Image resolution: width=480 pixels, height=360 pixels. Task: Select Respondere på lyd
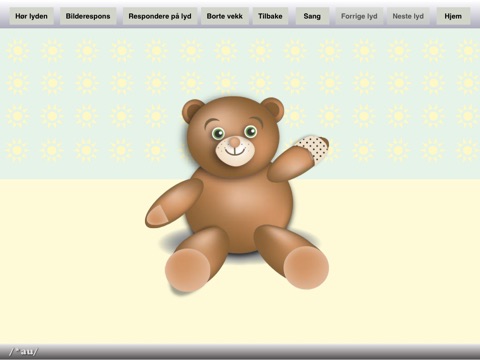(160, 16)
